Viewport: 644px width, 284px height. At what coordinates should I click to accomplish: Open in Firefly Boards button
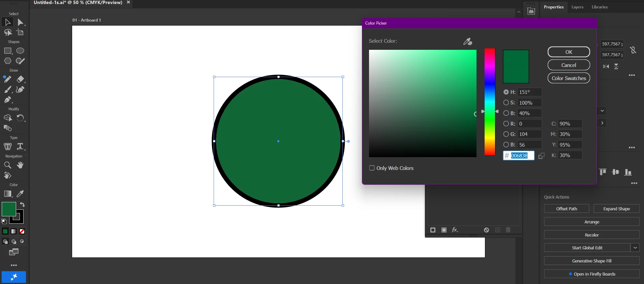[x=592, y=274]
